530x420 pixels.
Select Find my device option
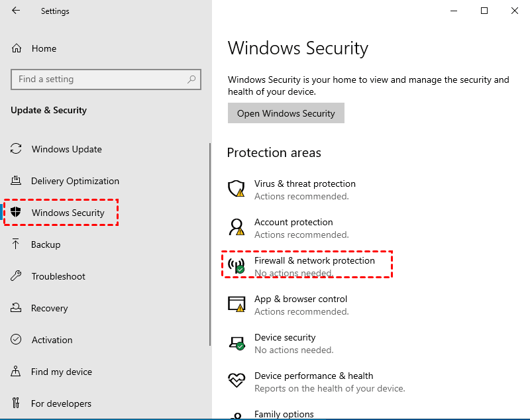coord(61,372)
